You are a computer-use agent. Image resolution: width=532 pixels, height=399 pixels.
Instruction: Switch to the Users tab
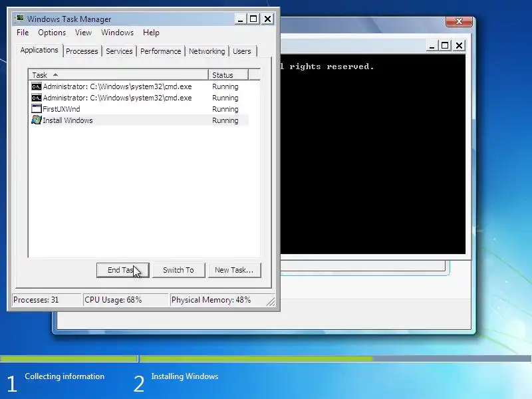coord(242,51)
